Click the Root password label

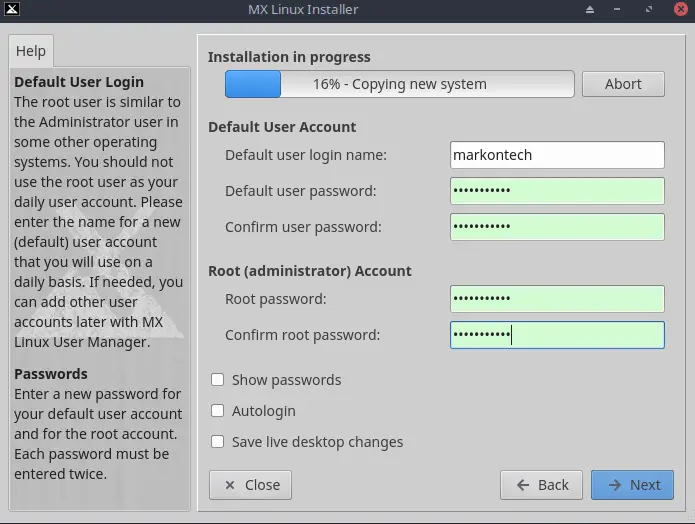tap(276, 299)
